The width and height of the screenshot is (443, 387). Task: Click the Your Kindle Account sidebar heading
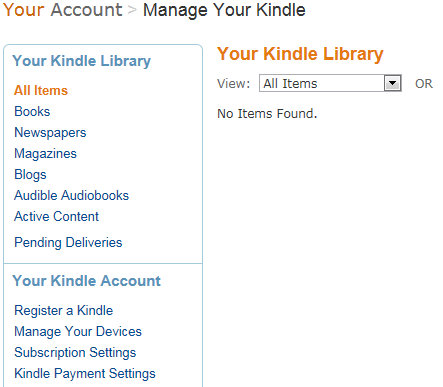pyautogui.click(x=87, y=281)
